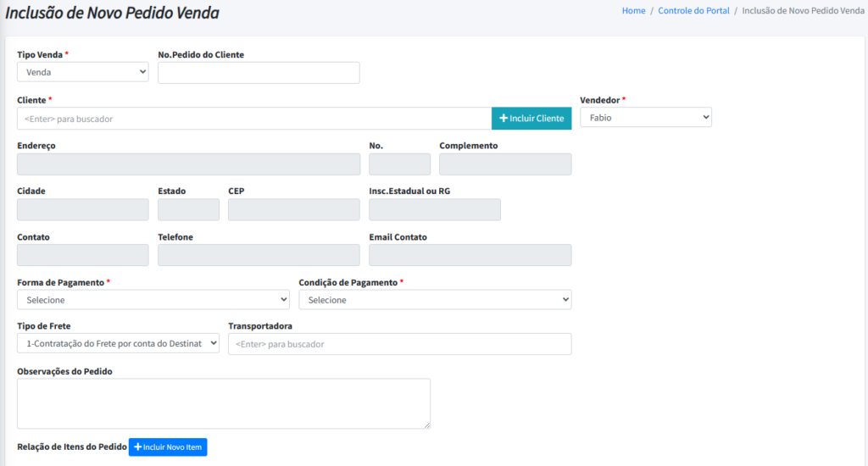Click the Incluir Cliente button

[531, 119]
